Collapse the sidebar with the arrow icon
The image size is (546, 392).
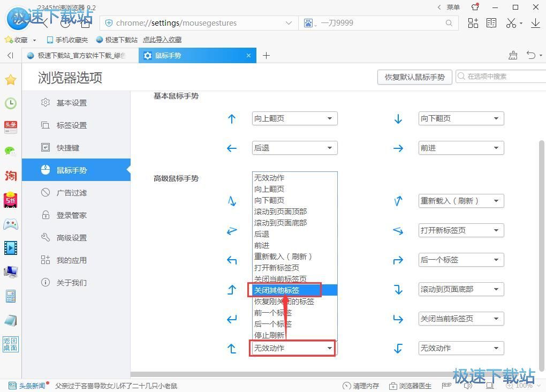point(11,55)
